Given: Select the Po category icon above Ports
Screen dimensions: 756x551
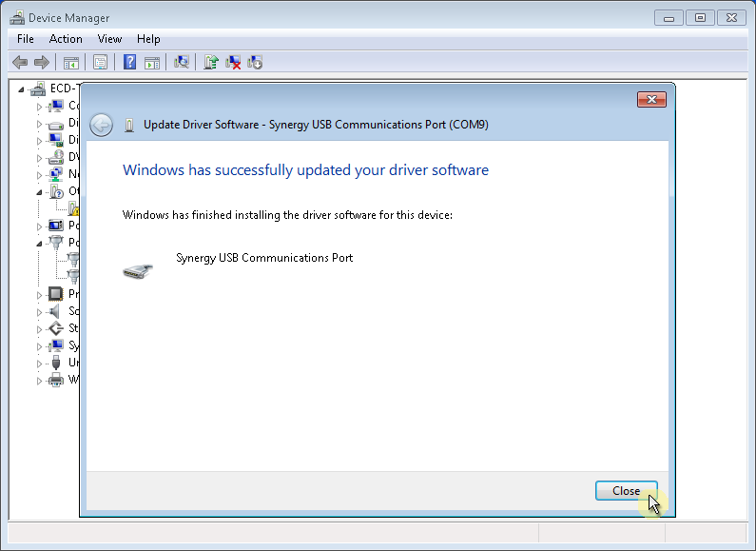Looking at the screenshot, I should (56, 226).
